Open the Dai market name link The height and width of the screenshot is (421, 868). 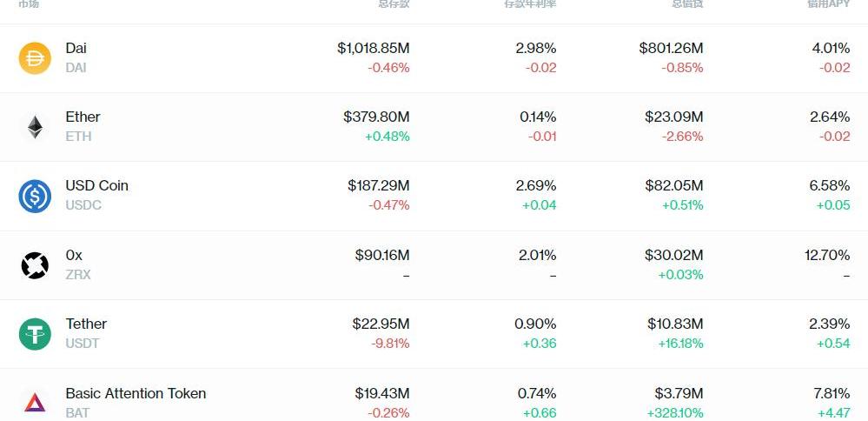click(x=76, y=48)
